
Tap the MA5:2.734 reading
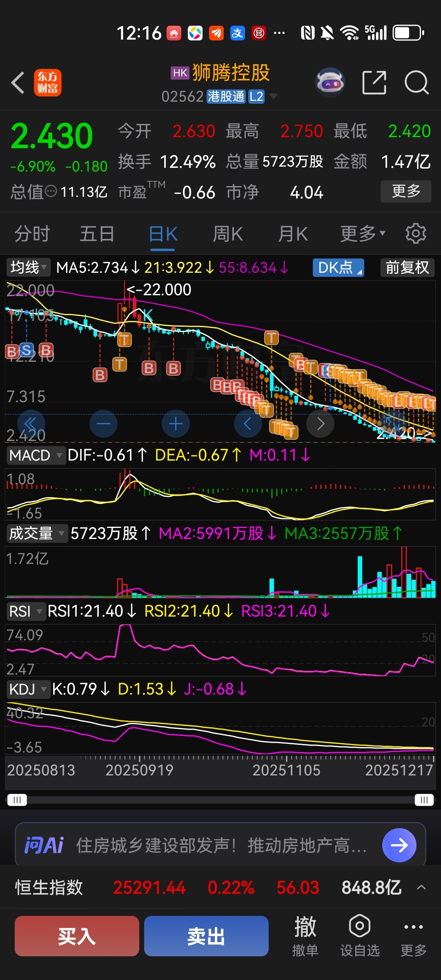click(98, 268)
